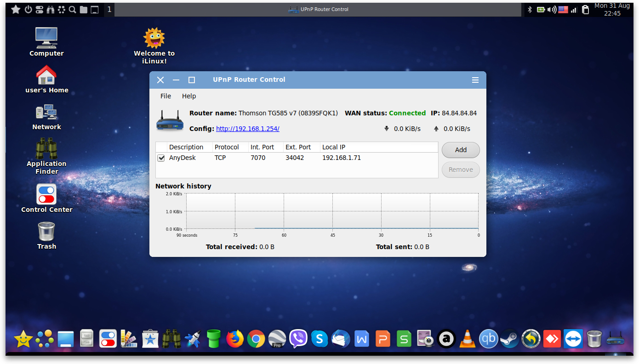Launch qBittorrent from the dock
Viewport: 639px width, 364px height.
488,339
